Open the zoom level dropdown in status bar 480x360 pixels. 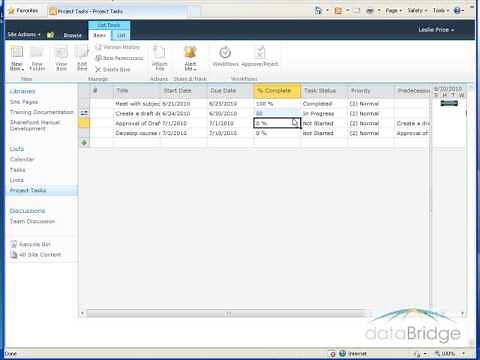point(463,353)
